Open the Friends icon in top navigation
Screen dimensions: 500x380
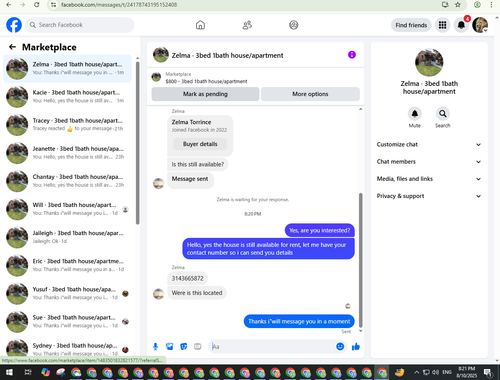click(247, 25)
